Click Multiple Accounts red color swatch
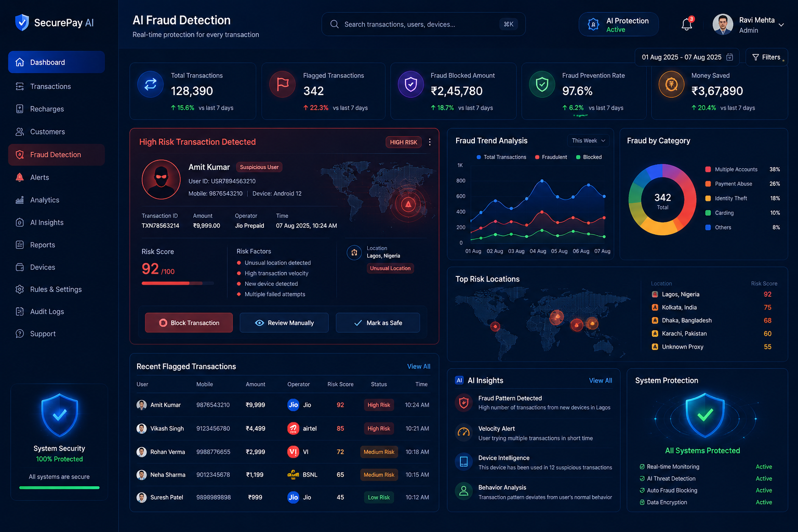The height and width of the screenshot is (532, 798). [708, 169]
